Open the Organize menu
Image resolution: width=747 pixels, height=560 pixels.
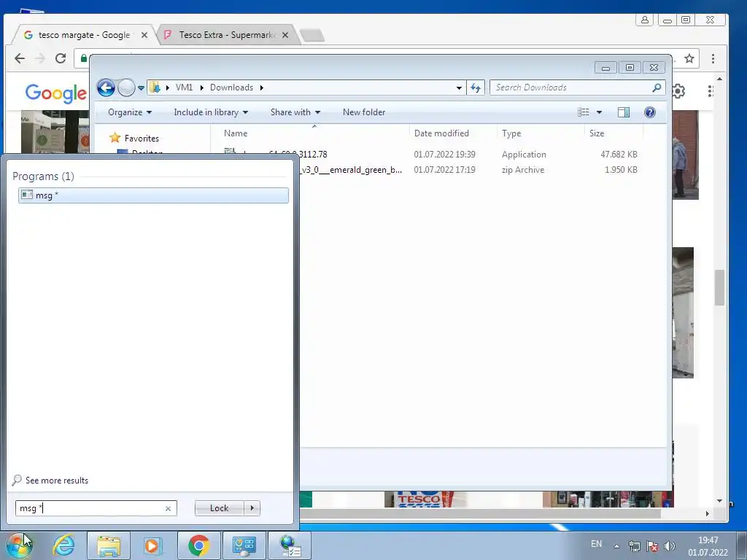130,112
